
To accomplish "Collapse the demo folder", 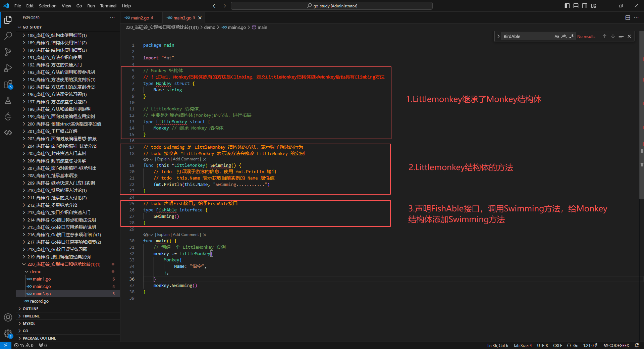I will (x=68, y=272).
